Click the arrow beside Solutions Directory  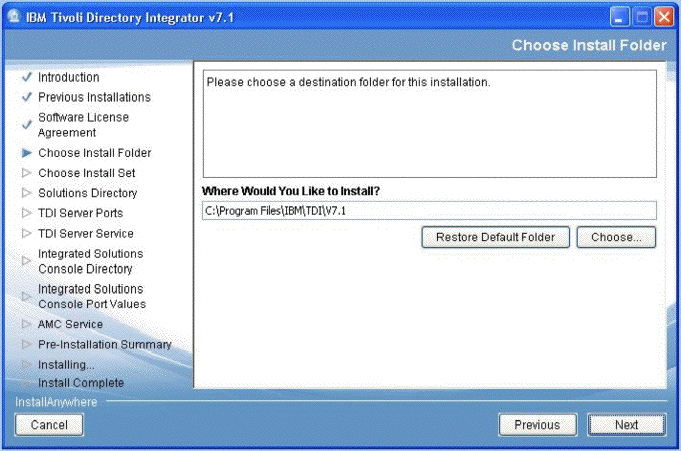pos(26,193)
